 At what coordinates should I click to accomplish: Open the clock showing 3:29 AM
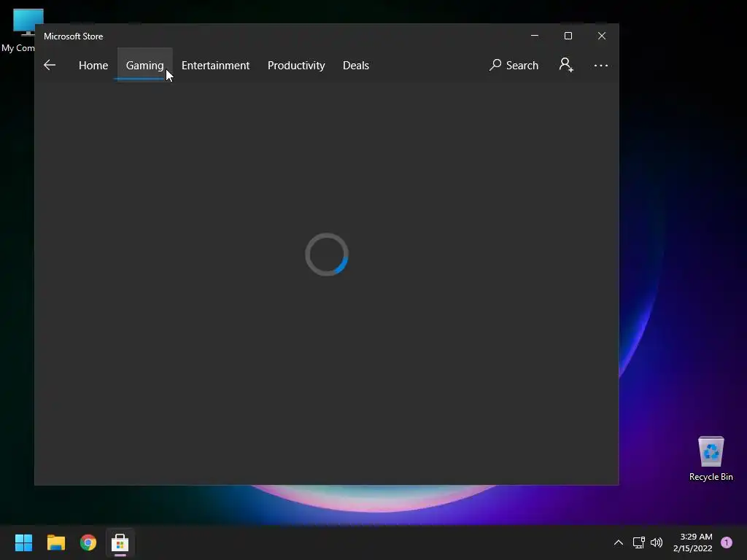693,542
